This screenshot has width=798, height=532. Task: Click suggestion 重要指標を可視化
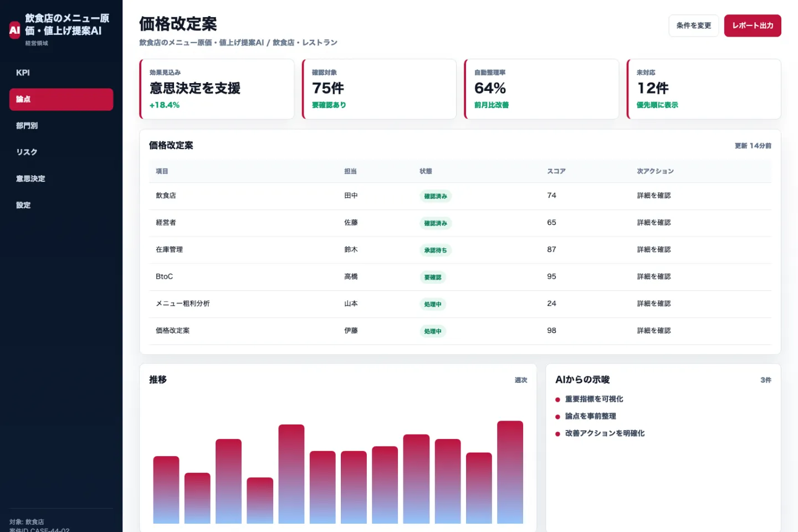click(x=594, y=399)
